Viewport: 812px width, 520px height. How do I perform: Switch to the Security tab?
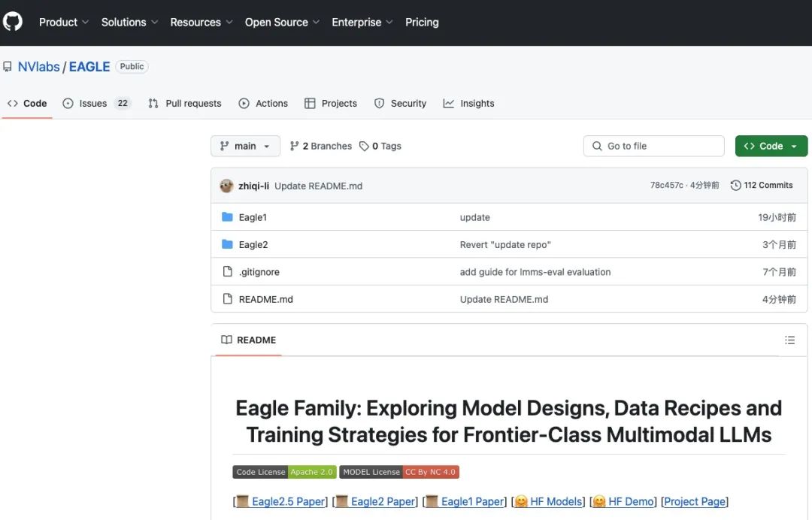tap(400, 104)
